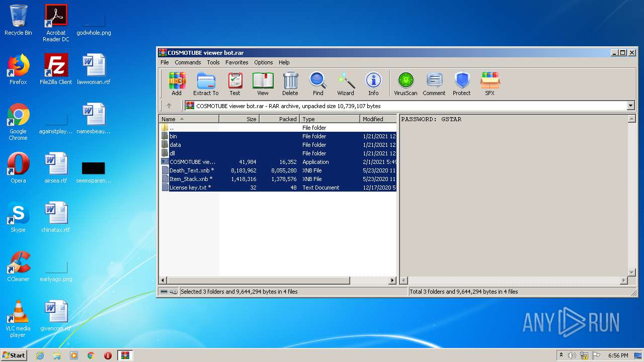Show archive Info

click(x=373, y=83)
